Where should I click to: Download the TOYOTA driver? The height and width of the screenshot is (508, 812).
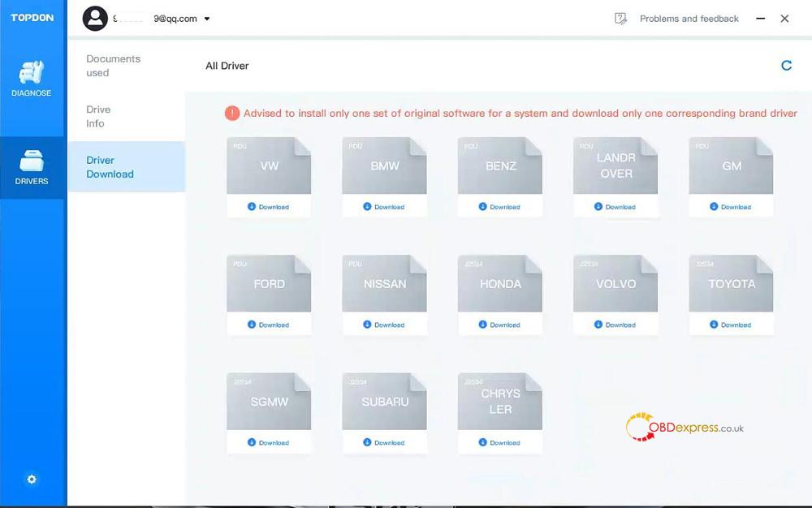pos(730,325)
